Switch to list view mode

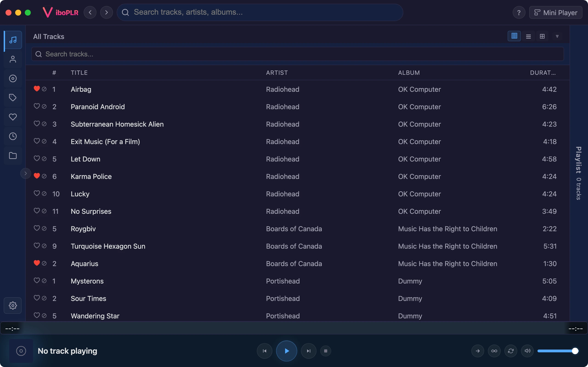click(529, 36)
